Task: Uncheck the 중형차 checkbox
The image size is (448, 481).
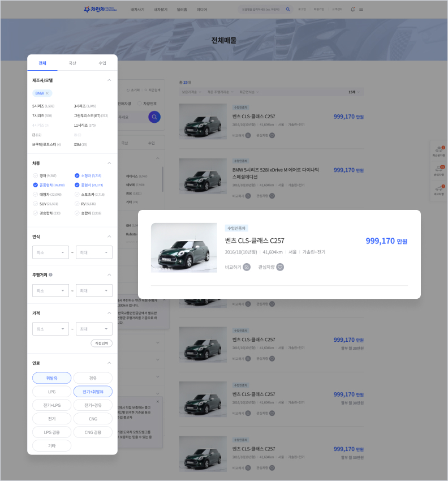Action: 77,185
